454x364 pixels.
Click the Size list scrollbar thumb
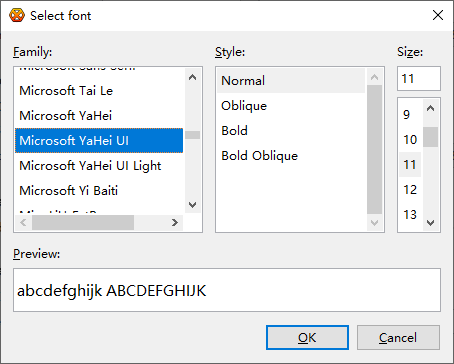tap(430, 137)
